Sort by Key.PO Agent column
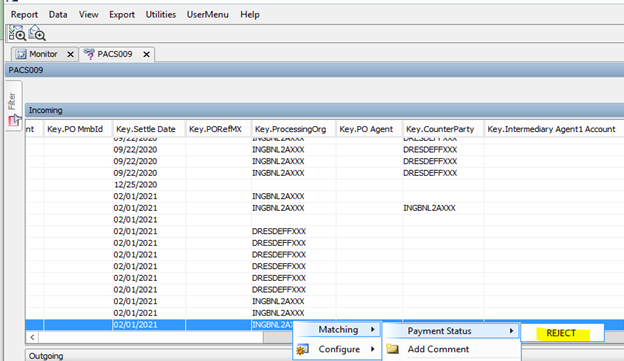This screenshot has width=624, height=361. click(x=369, y=129)
